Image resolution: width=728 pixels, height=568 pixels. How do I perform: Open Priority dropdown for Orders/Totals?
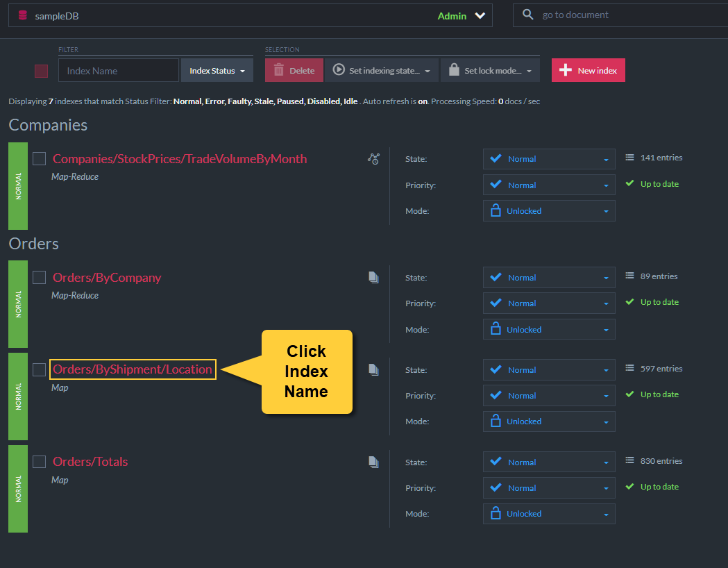tap(549, 488)
